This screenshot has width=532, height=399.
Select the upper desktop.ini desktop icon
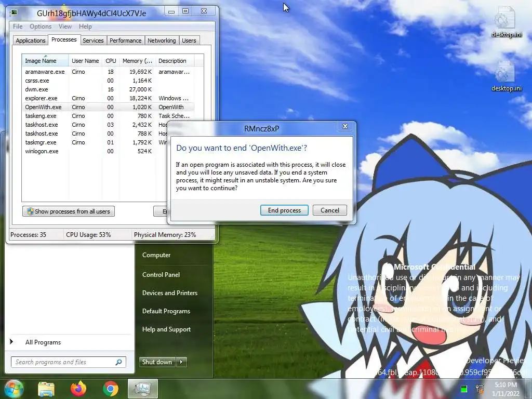(x=506, y=22)
